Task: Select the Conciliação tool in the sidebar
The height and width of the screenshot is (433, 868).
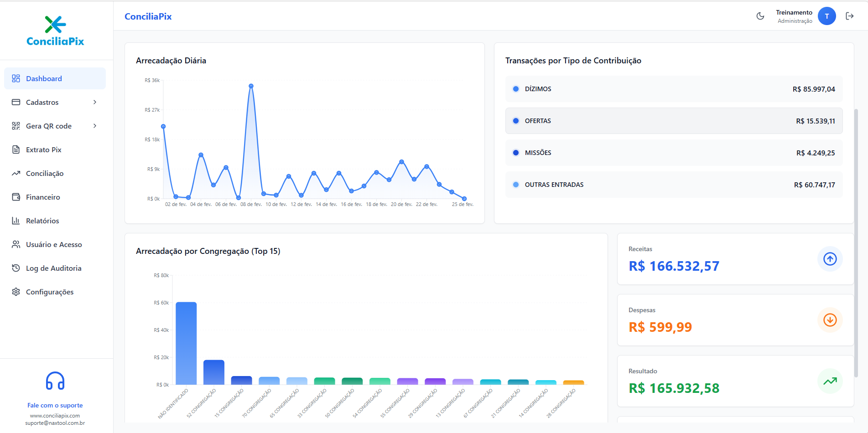Action: (44, 173)
